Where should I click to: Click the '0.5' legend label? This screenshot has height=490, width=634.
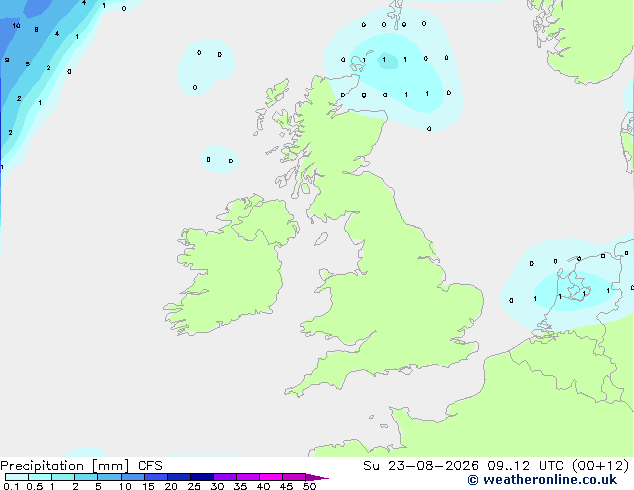pos(35,486)
